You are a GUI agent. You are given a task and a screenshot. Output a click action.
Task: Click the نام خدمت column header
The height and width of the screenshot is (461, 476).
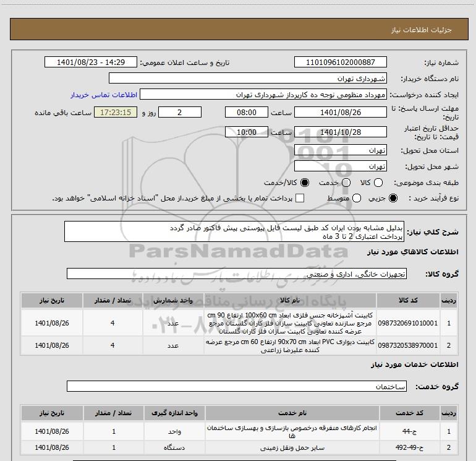click(x=292, y=413)
